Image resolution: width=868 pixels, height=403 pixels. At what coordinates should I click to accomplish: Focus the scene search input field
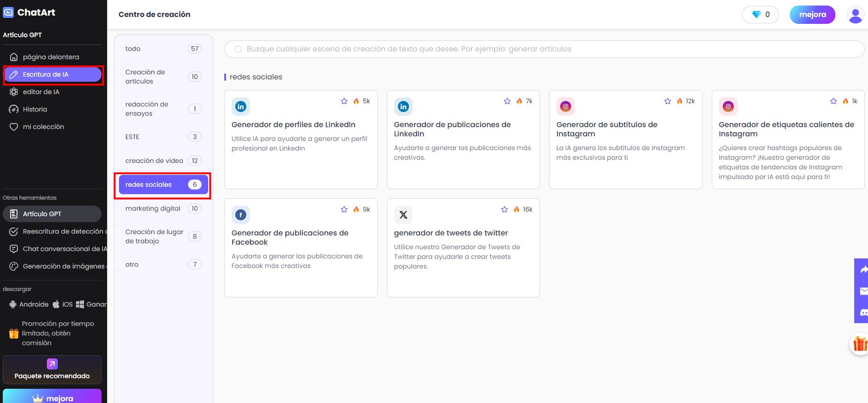coord(544,49)
